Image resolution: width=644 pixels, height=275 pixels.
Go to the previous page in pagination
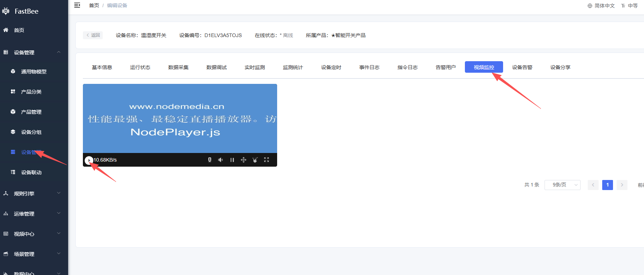pyautogui.click(x=593, y=185)
